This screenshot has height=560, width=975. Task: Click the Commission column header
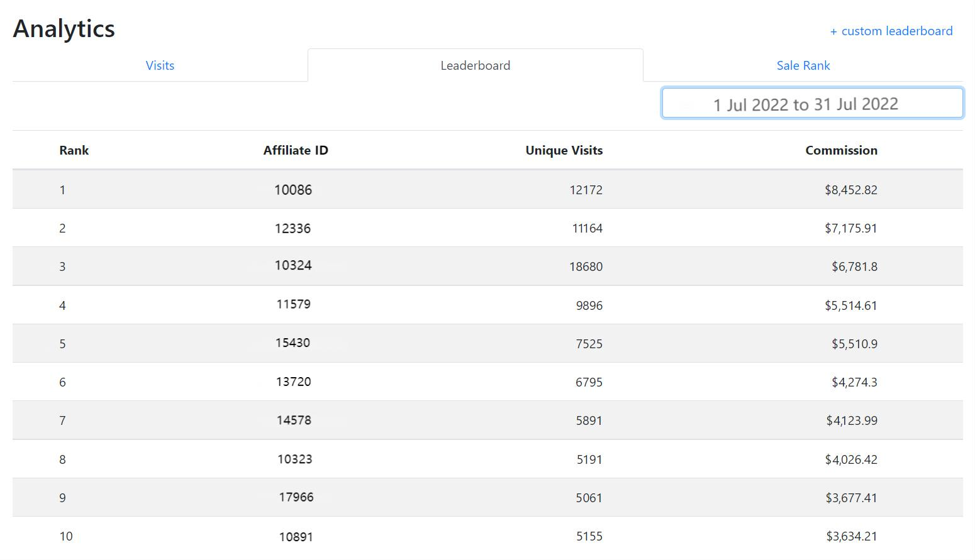(841, 150)
